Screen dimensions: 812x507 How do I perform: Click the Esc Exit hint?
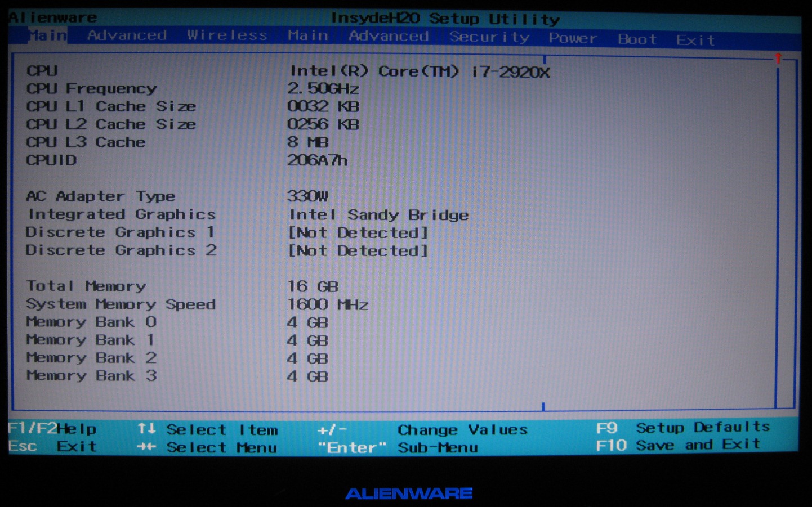[52, 446]
